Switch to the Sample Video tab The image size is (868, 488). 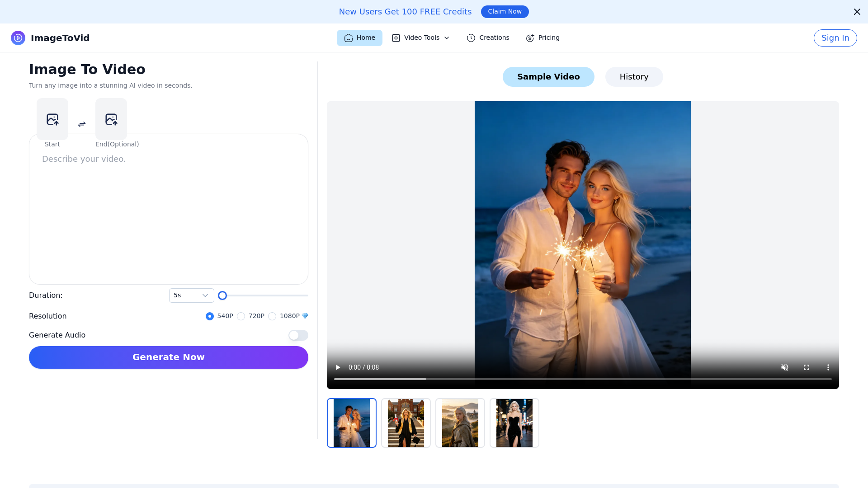click(548, 77)
